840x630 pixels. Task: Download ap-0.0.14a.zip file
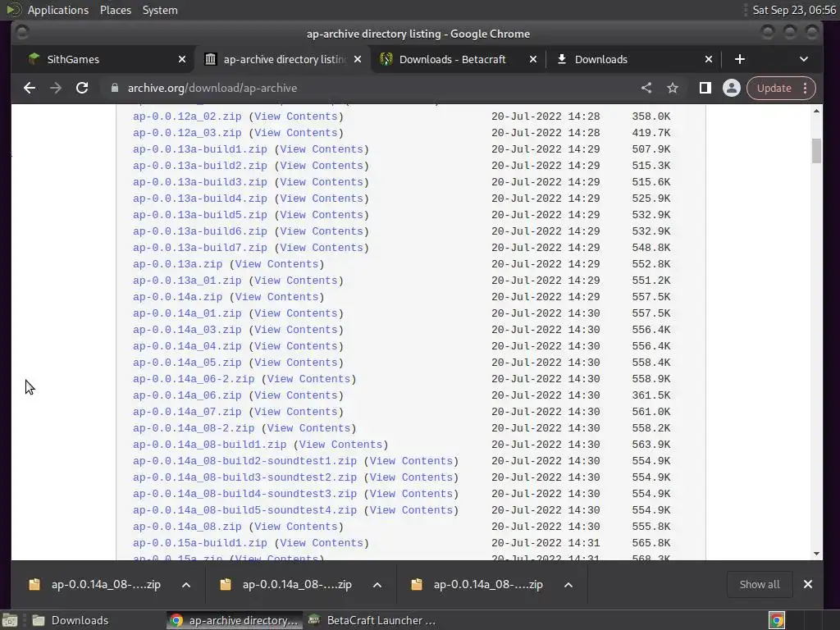[177, 297]
